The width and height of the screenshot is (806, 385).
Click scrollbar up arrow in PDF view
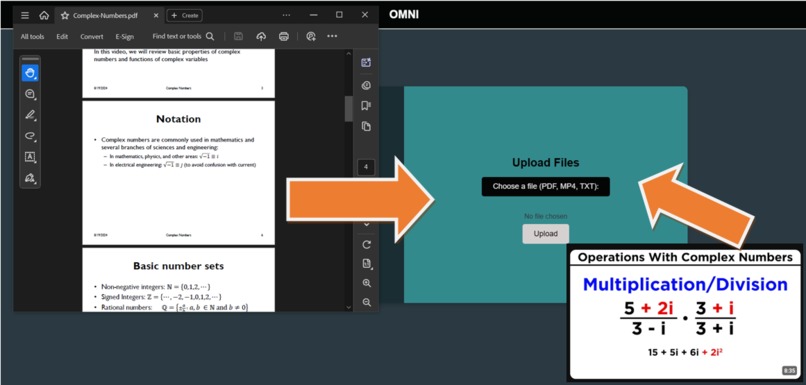pos(349,53)
